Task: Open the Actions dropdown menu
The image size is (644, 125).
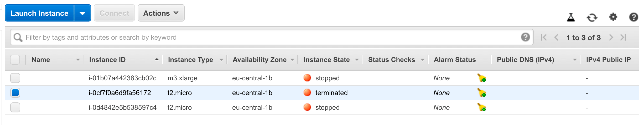Action: [161, 13]
